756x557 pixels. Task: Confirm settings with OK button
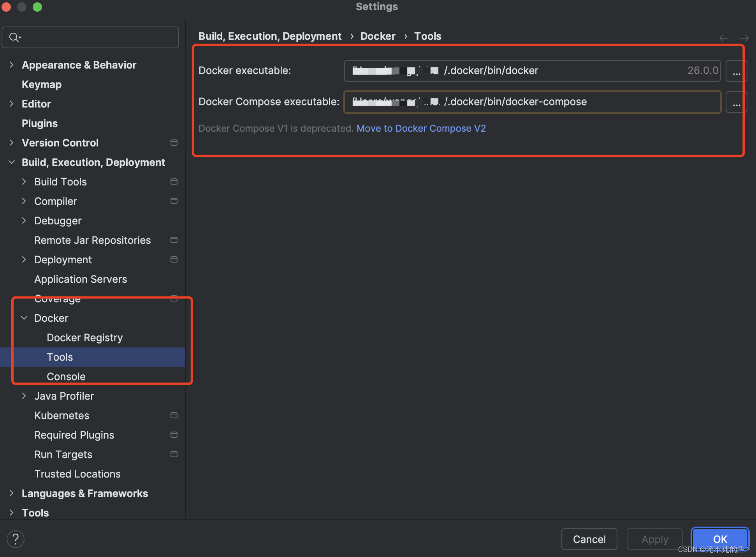pyautogui.click(x=720, y=539)
